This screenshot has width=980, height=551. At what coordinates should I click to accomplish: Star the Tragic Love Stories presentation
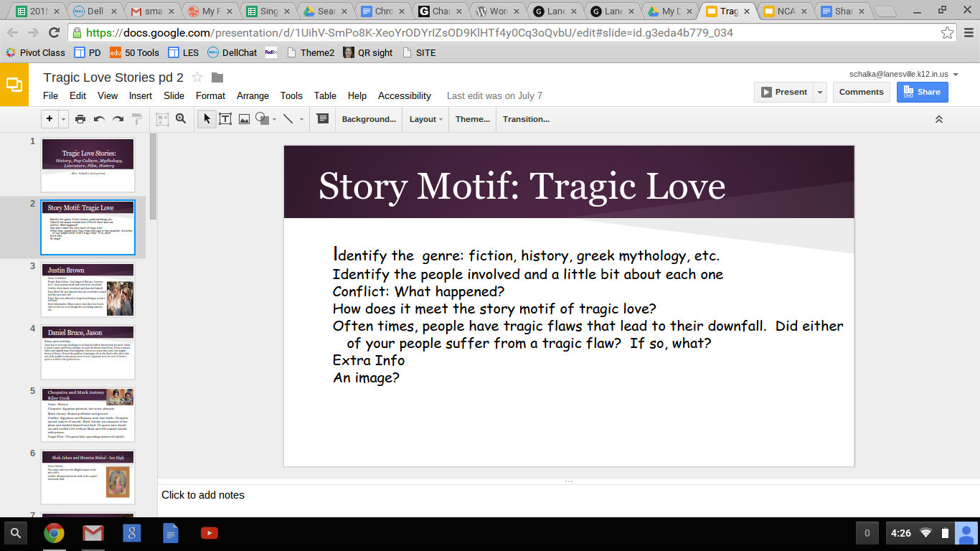coord(197,77)
